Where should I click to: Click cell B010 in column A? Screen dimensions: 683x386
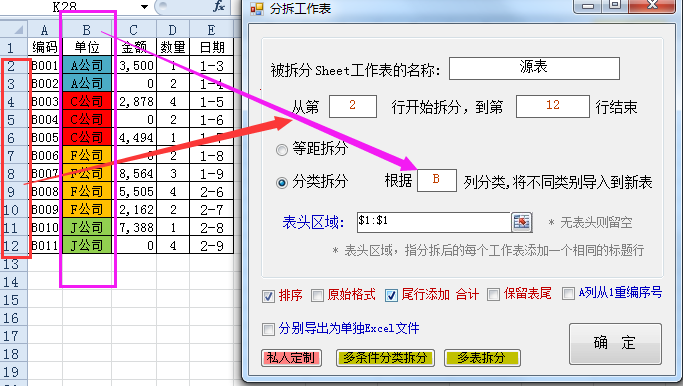pos(45,227)
